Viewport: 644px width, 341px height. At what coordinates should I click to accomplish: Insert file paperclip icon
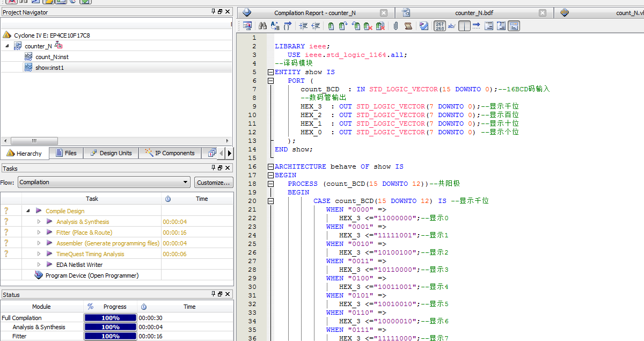point(396,25)
